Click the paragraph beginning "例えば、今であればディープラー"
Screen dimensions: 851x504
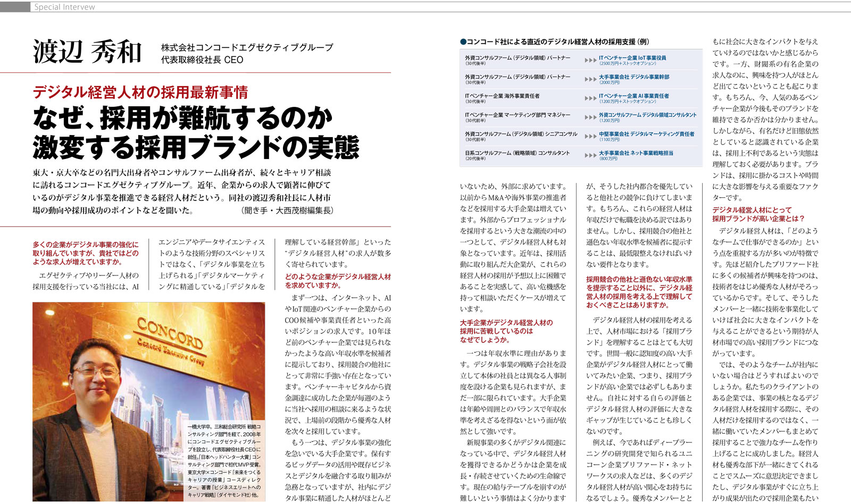click(639, 470)
